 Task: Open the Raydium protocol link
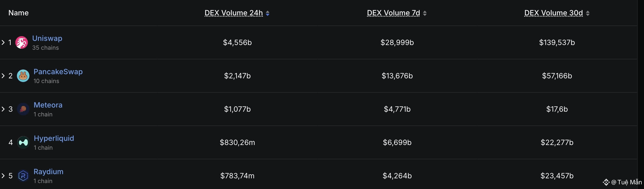click(48, 172)
